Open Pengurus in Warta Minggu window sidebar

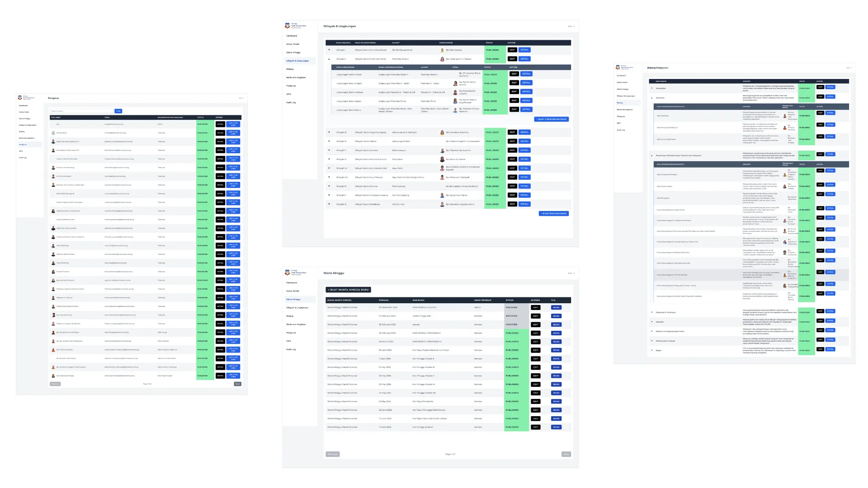[x=291, y=333]
